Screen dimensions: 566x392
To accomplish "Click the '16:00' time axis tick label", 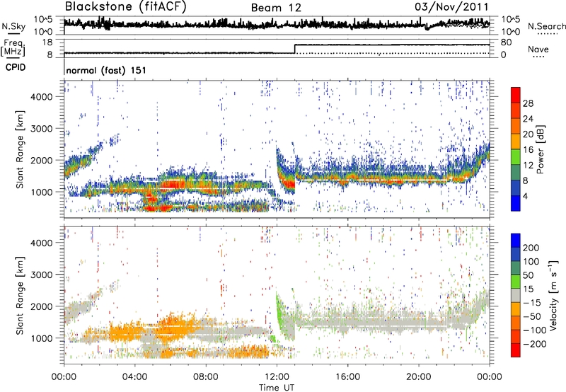I will click(347, 377).
